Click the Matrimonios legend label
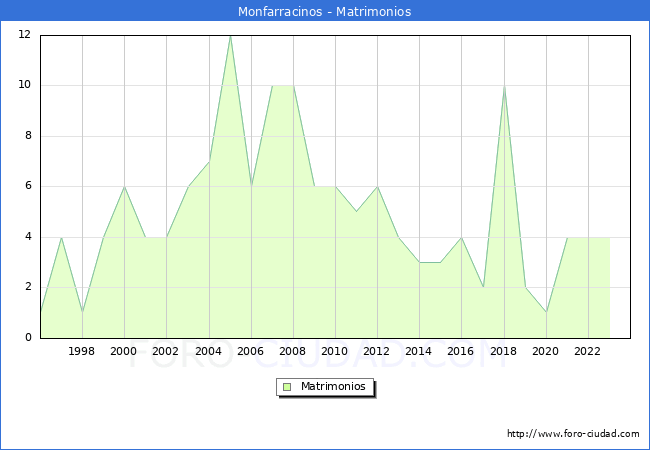 333,386
